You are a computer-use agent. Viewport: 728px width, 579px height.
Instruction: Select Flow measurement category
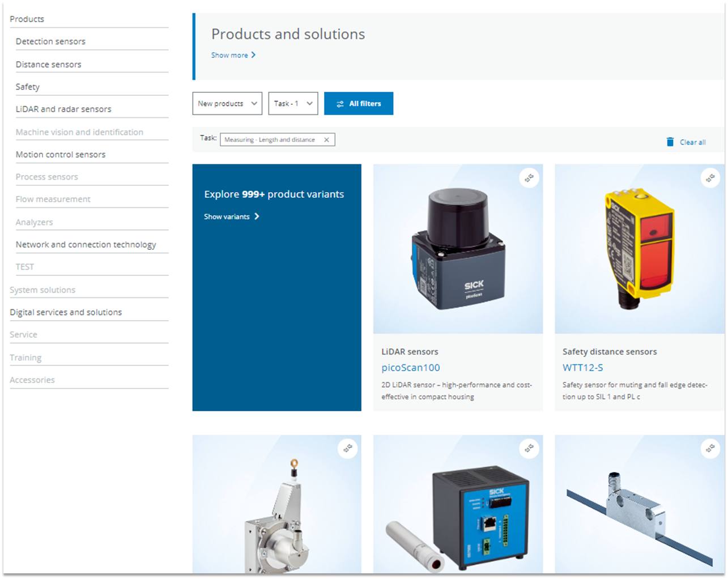pyautogui.click(x=53, y=199)
